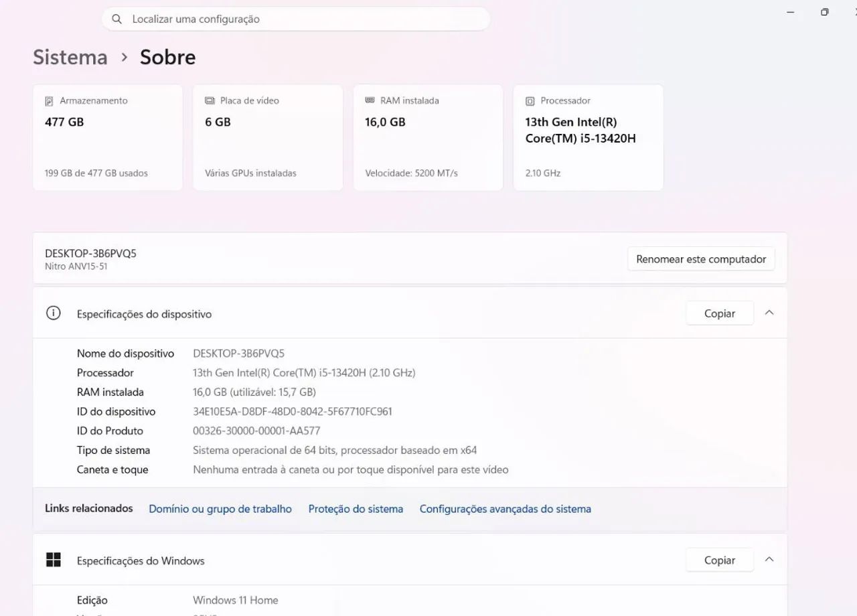Viewport: 857px width, 616px height.
Task: Click '199 GB de 477 GB usados' text
Action: [x=96, y=173]
